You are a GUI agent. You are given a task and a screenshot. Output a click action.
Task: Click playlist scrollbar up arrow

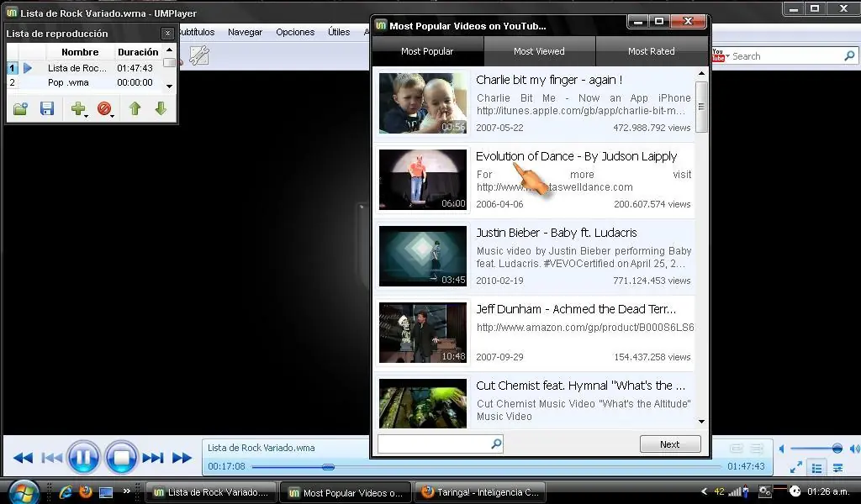coord(169,50)
